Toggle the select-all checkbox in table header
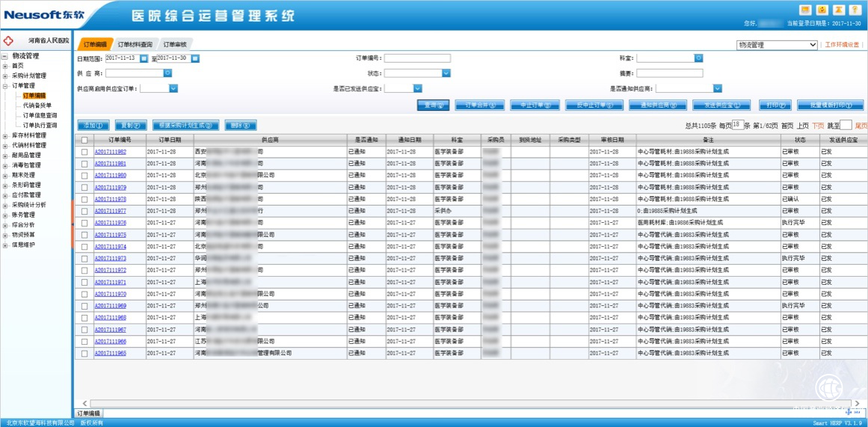Viewport: 868px width, 427px height. point(84,140)
